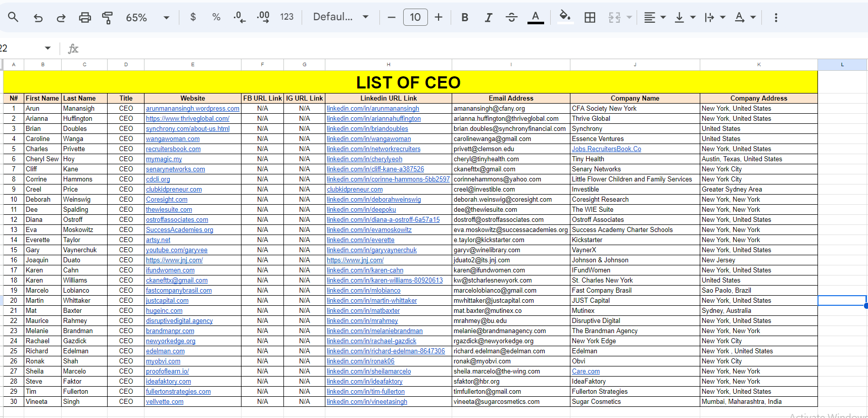Viewport: 868px width, 418px height.
Task: Select the cell reading Sugar Cosmetics
Action: tap(635, 402)
